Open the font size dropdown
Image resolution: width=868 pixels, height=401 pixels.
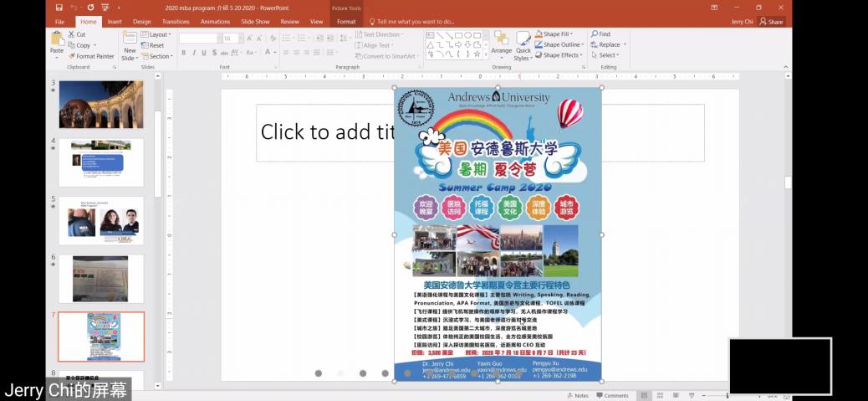240,39
